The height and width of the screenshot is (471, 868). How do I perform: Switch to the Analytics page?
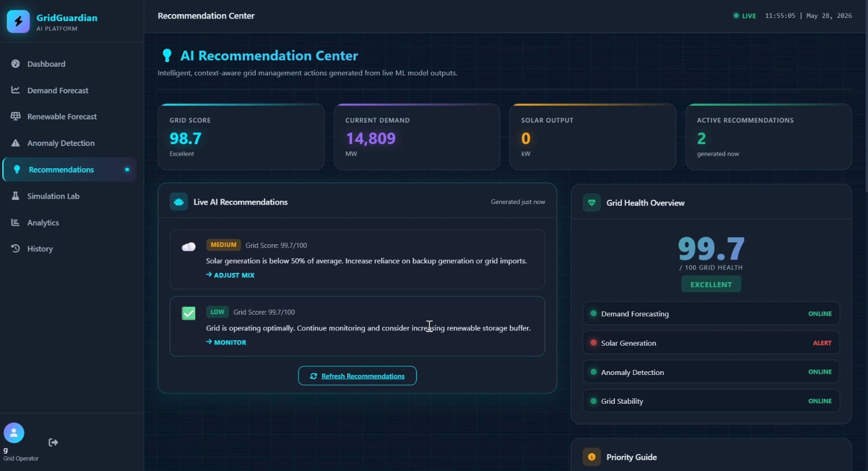pyautogui.click(x=69, y=222)
